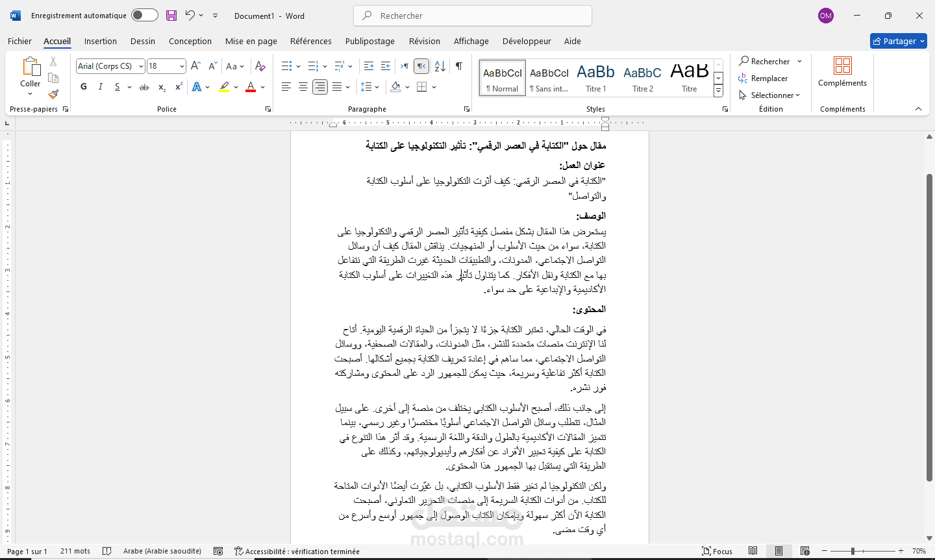Expand the Styles gallery more arrow

718,91
